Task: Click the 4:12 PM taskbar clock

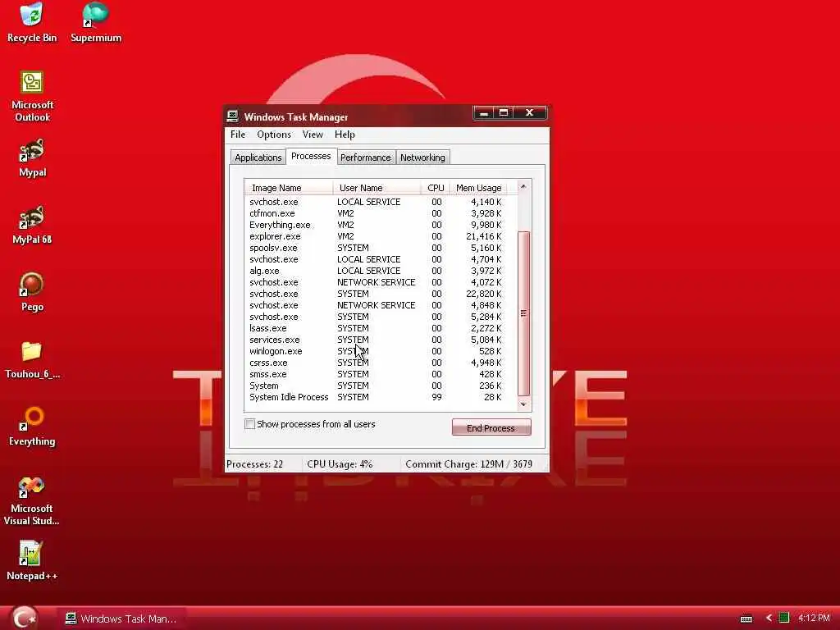Action: pos(814,619)
